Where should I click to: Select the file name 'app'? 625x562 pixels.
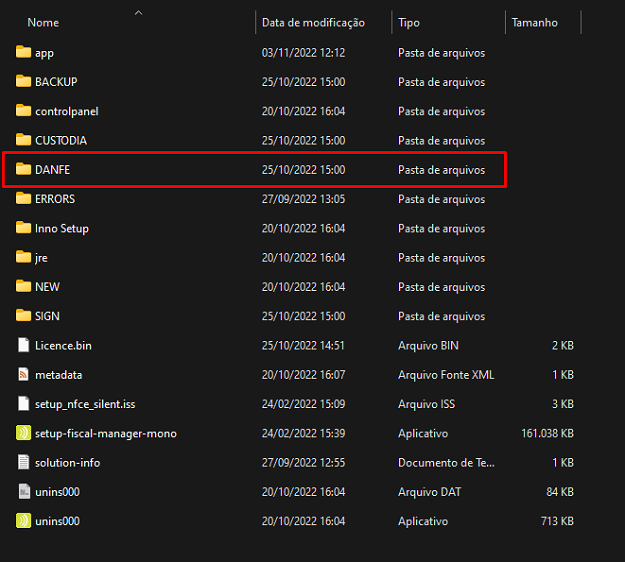pyautogui.click(x=44, y=53)
